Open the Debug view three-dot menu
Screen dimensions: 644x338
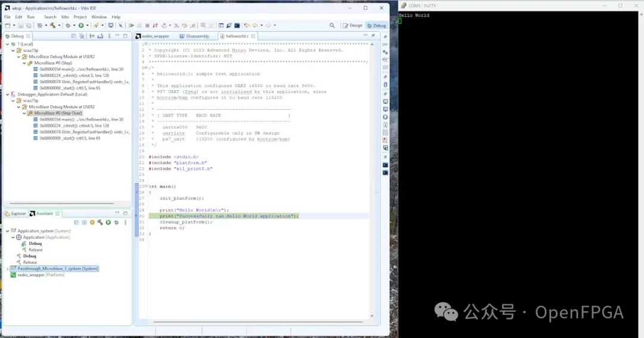coord(109,36)
